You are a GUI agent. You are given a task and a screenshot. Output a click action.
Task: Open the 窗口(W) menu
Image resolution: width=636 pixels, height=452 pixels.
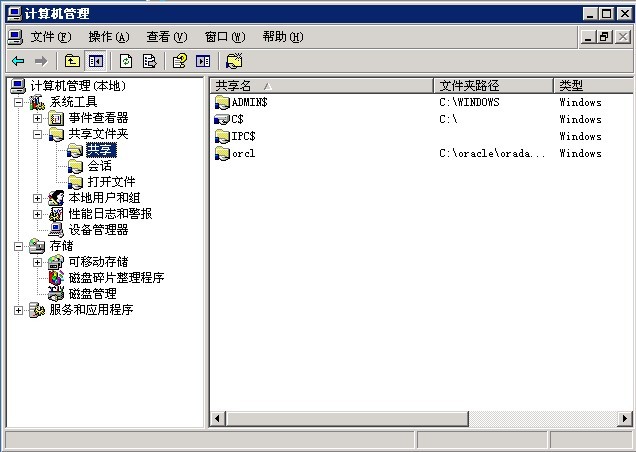point(225,37)
